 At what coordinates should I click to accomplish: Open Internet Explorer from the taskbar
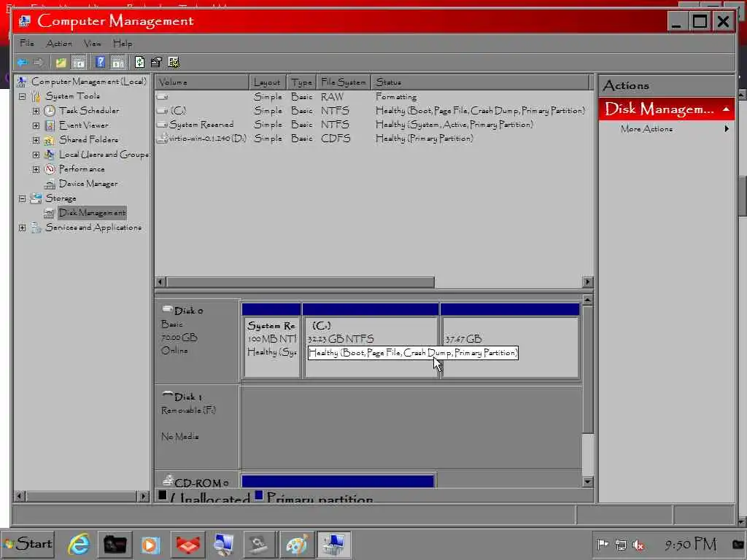coord(79,544)
